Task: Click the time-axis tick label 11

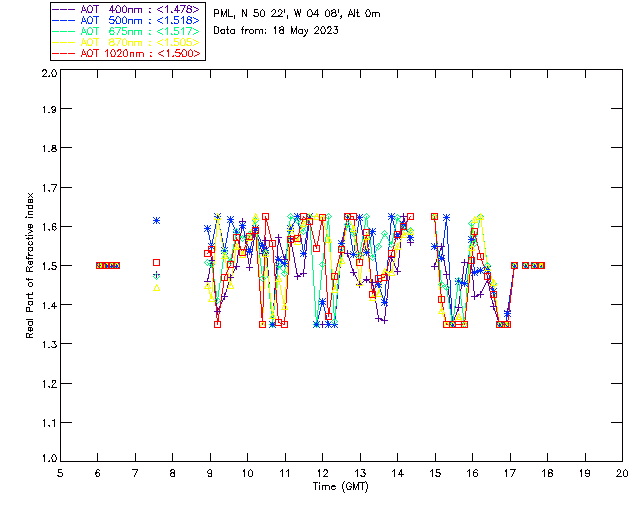Action: click(285, 473)
